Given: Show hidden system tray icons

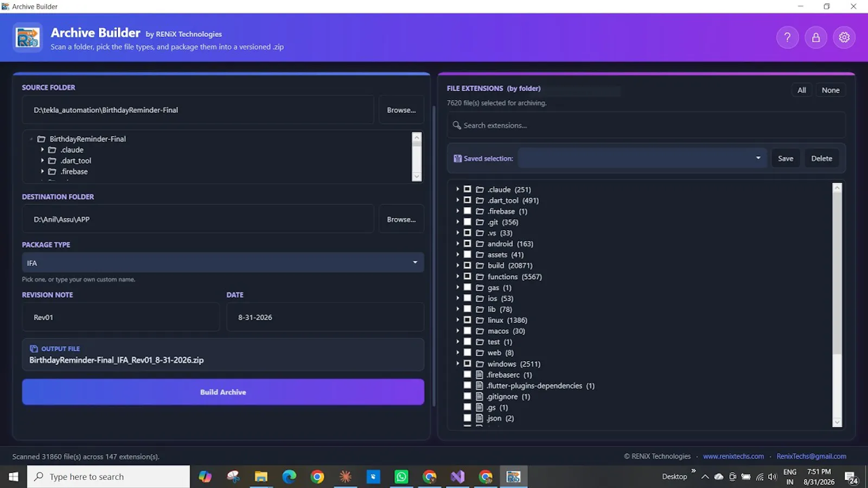Looking at the screenshot, I should pyautogui.click(x=705, y=477).
